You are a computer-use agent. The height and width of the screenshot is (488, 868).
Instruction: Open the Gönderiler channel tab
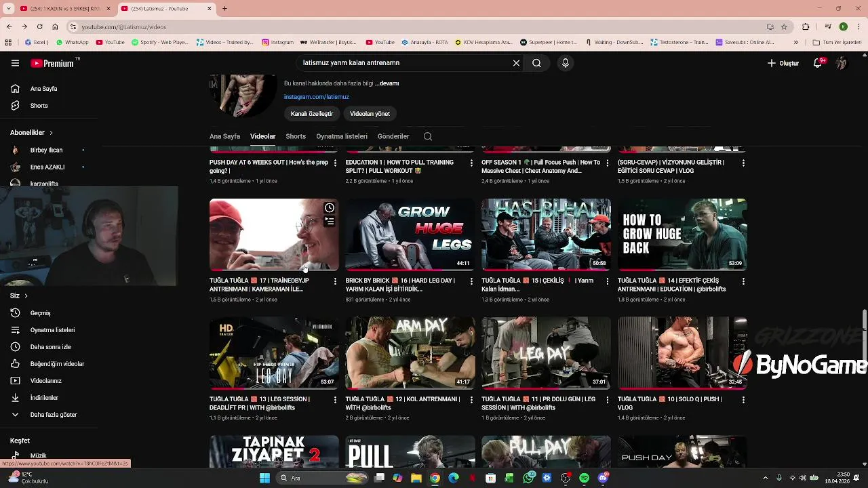pyautogui.click(x=393, y=136)
